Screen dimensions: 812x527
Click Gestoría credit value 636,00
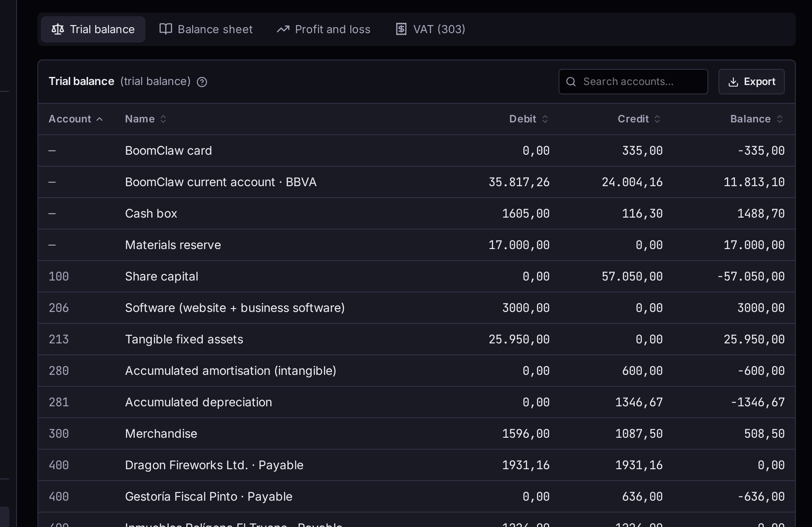tap(642, 497)
